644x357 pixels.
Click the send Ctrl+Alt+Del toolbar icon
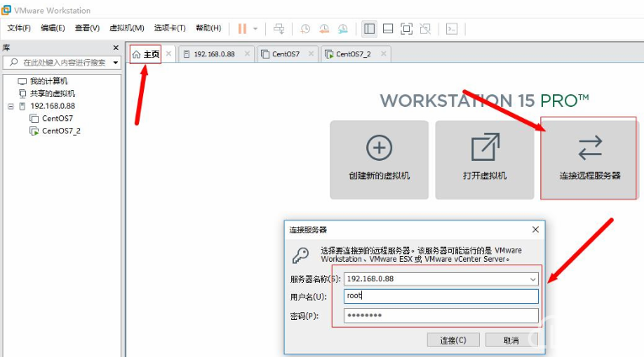pos(279,29)
